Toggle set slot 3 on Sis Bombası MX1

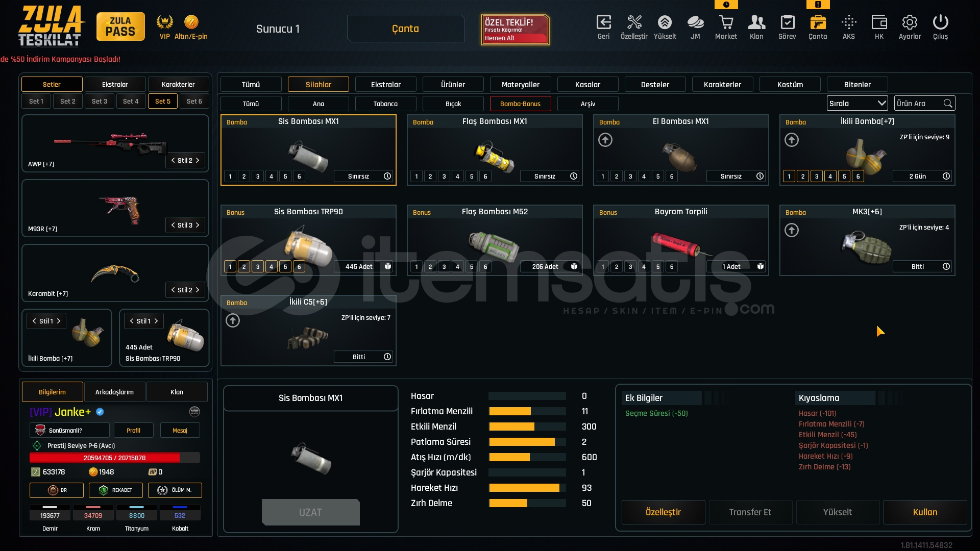[x=258, y=177]
